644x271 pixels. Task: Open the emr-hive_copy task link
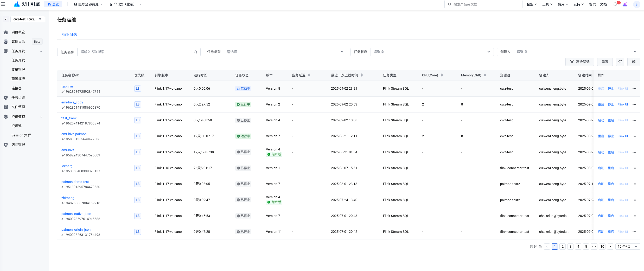[72, 102]
